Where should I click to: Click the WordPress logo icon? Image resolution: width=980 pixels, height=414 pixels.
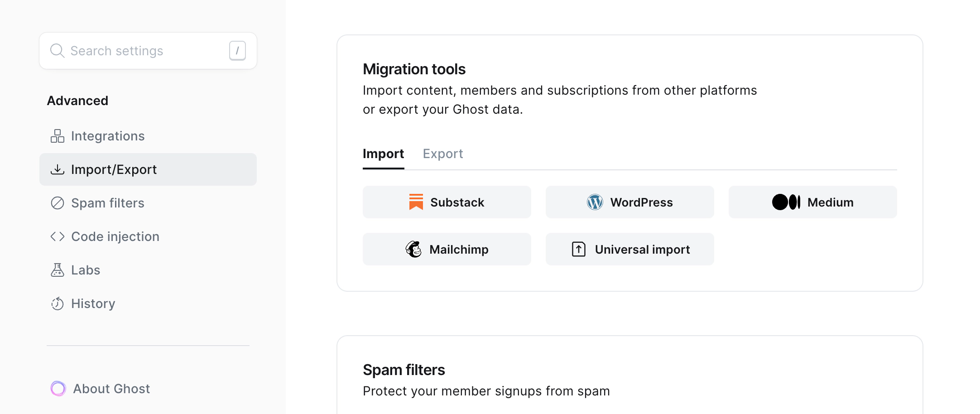[595, 202]
